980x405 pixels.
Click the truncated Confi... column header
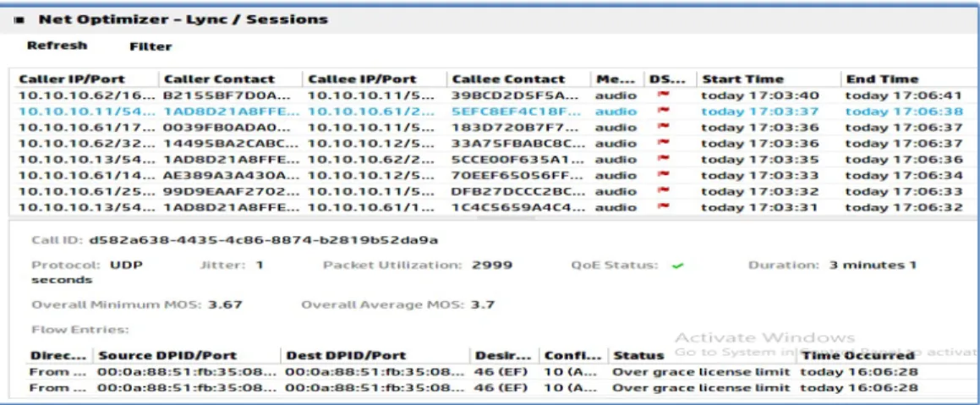coord(573,356)
